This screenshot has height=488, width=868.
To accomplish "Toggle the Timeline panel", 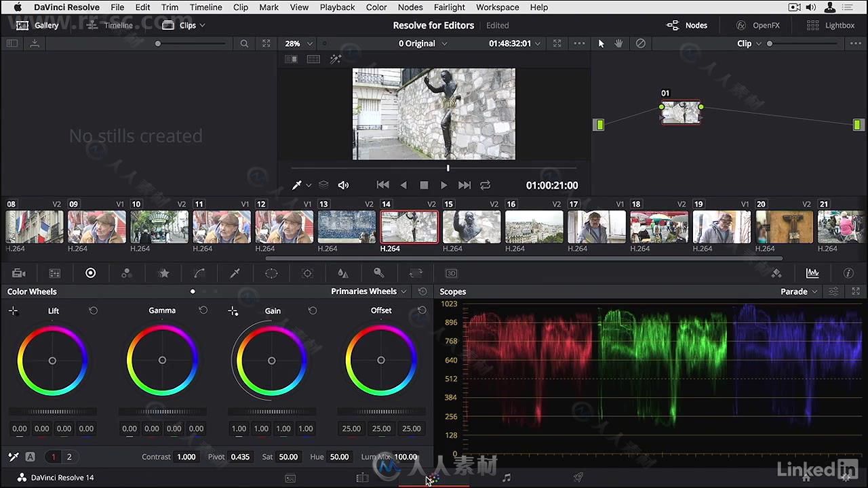I will click(x=109, y=25).
